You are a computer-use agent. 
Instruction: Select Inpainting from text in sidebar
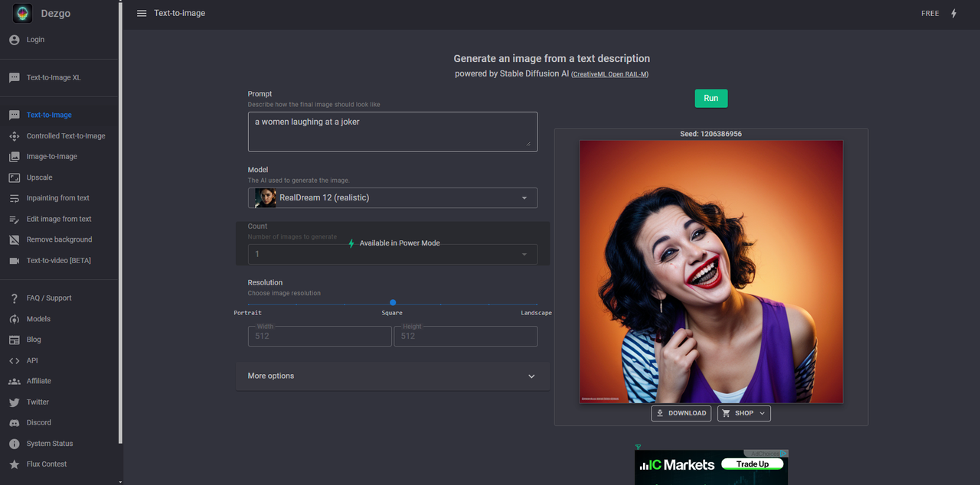pyautogui.click(x=57, y=198)
